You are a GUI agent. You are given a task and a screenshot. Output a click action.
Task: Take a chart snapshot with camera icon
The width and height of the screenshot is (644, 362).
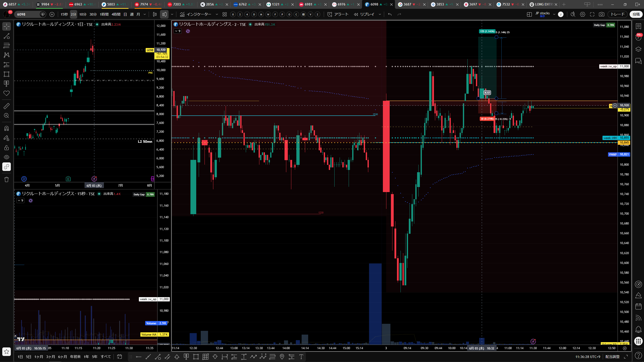coord(601,14)
